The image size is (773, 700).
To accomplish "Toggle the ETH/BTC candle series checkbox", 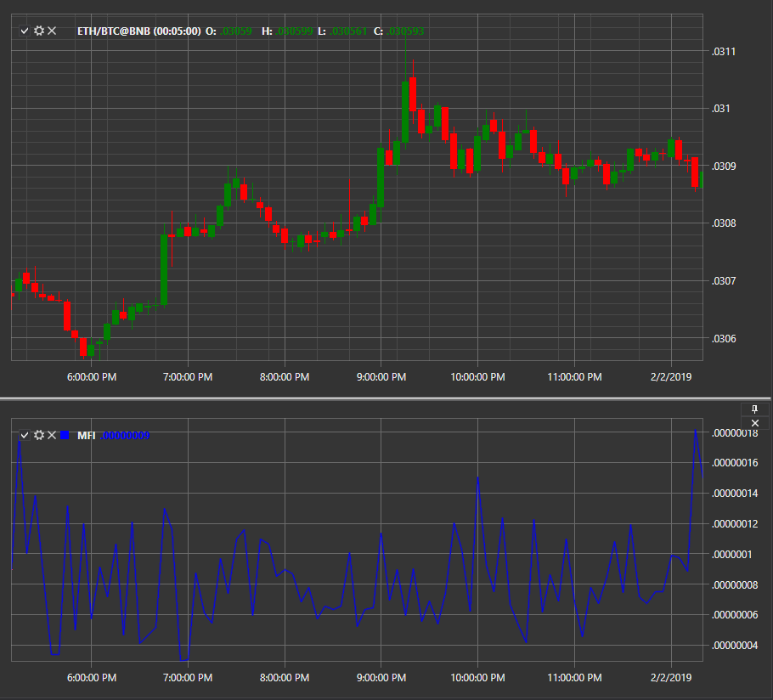I will point(25,31).
